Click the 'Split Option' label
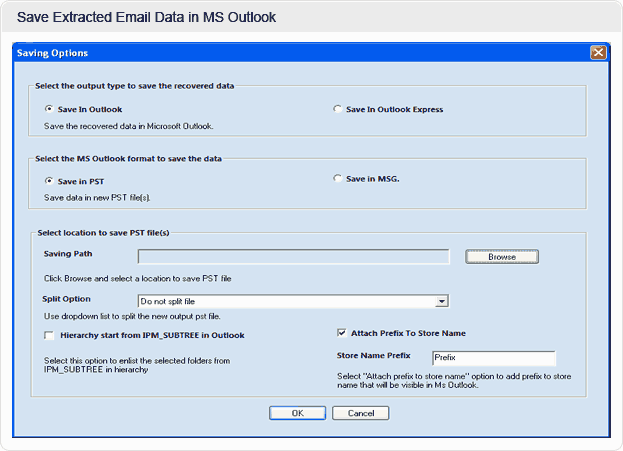This screenshot has width=623, height=451. point(66,299)
